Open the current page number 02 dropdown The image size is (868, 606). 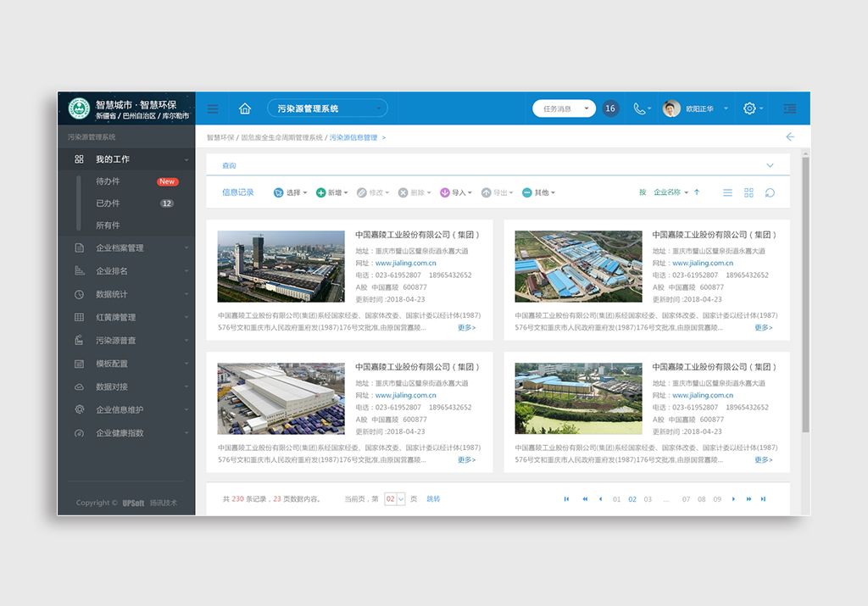click(x=394, y=498)
